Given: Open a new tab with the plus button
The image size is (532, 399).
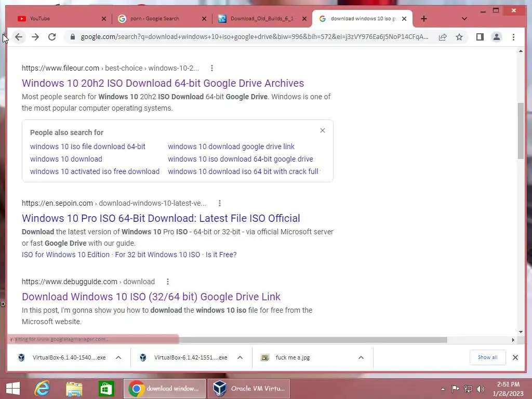Looking at the screenshot, I should pyautogui.click(x=424, y=19).
